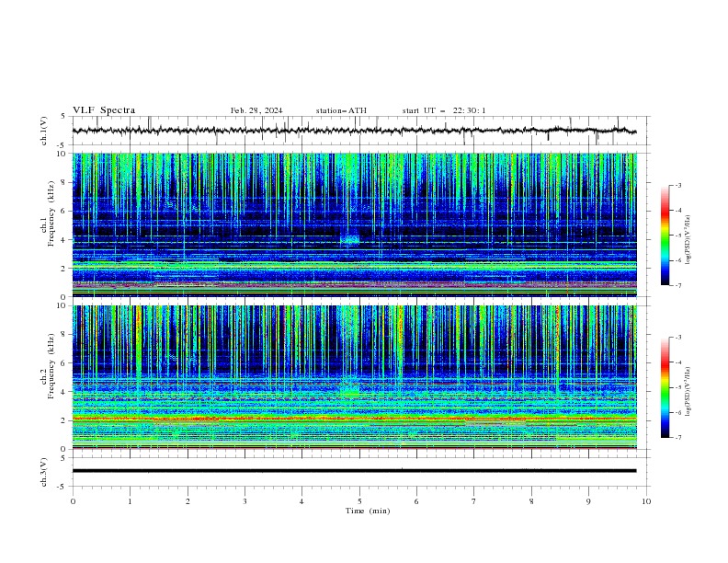Viewport: 728px width, 563px height.
Task: Click the date "Feb. 28, 2024"
Action: tap(256, 110)
